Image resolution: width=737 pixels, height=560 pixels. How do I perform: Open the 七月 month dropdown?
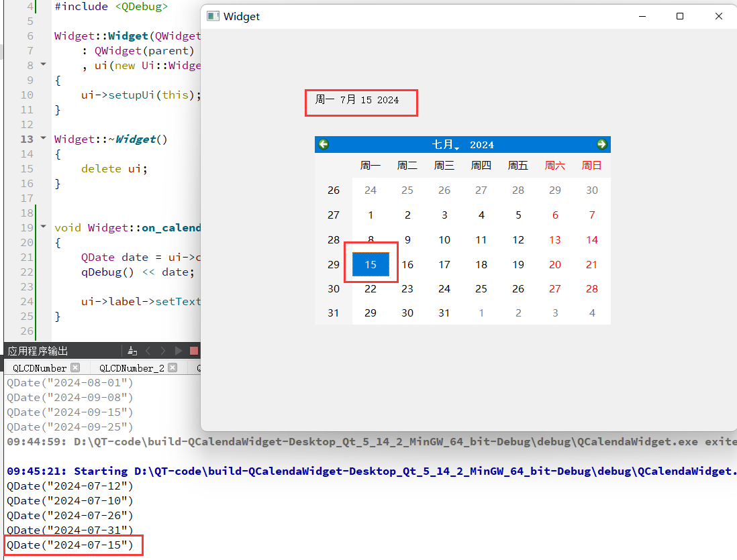[x=445, y=145]
